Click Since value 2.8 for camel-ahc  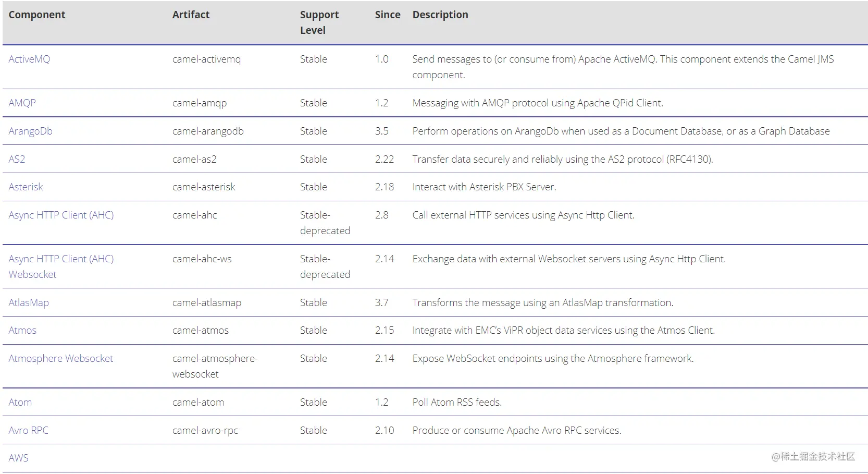pos(382,215)
